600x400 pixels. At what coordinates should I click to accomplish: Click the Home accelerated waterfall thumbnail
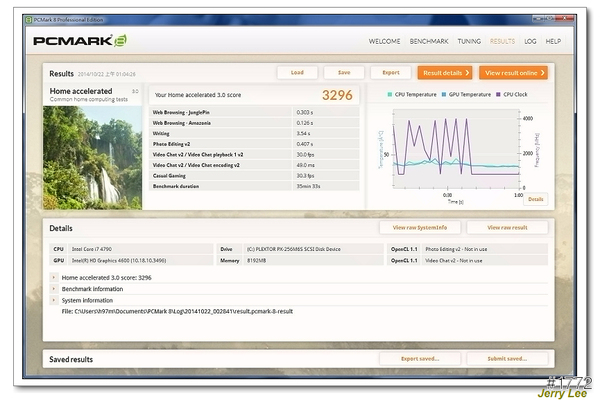pos(92,155)
